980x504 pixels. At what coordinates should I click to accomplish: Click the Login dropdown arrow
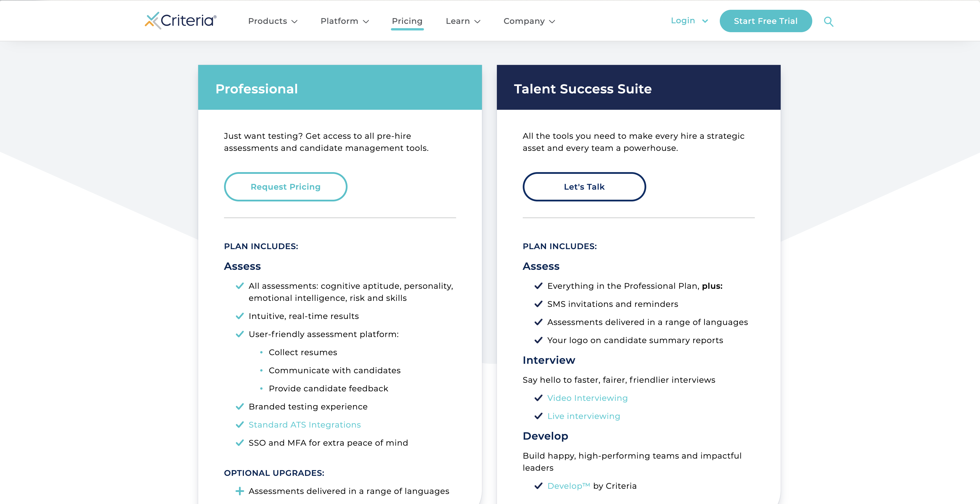pos(705,21)
